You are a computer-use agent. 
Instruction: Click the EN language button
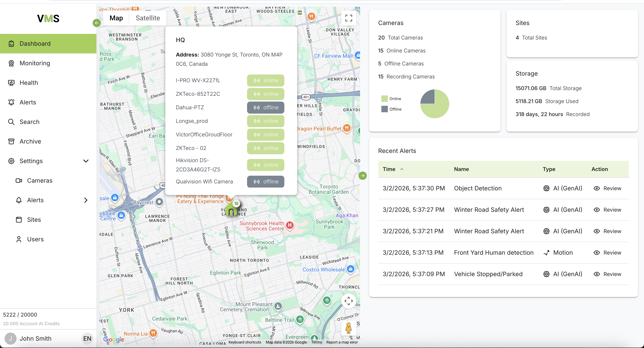point(87,339)
